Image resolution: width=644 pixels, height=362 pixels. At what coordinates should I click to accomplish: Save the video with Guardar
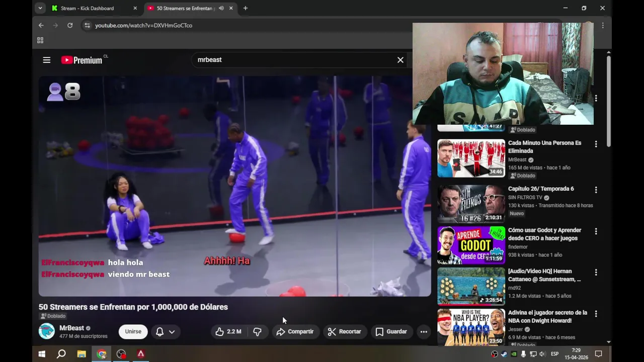click(391, 331)
